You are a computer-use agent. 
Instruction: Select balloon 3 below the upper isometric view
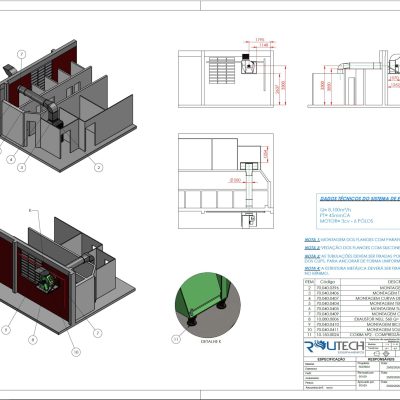coord(22,167)
